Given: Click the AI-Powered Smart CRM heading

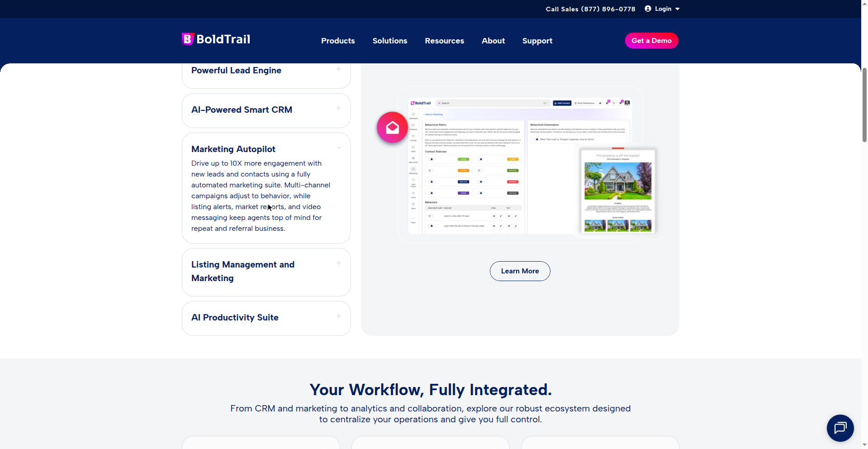Looking at the screenshot, I should tap(242, 110).
